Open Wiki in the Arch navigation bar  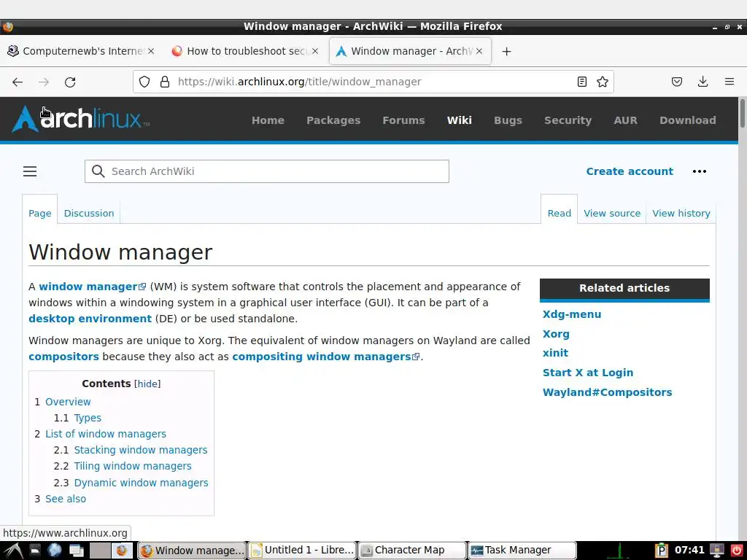pos(460,120)
